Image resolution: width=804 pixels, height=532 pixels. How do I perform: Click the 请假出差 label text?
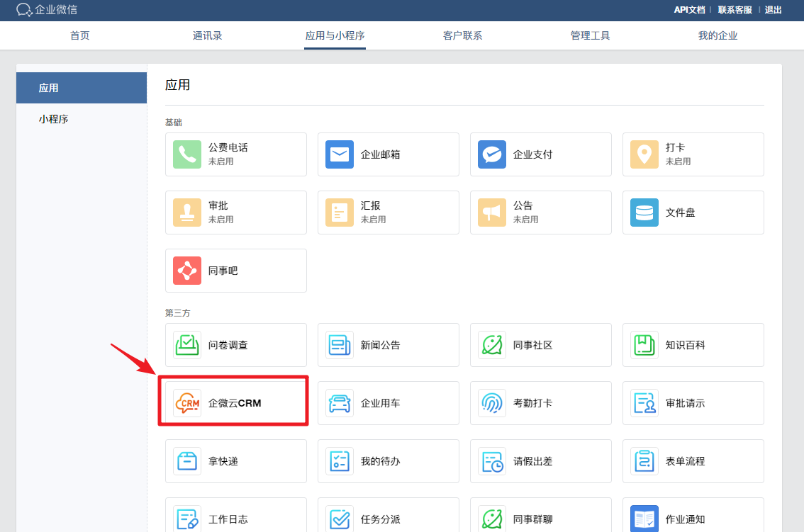click(532, 461)
